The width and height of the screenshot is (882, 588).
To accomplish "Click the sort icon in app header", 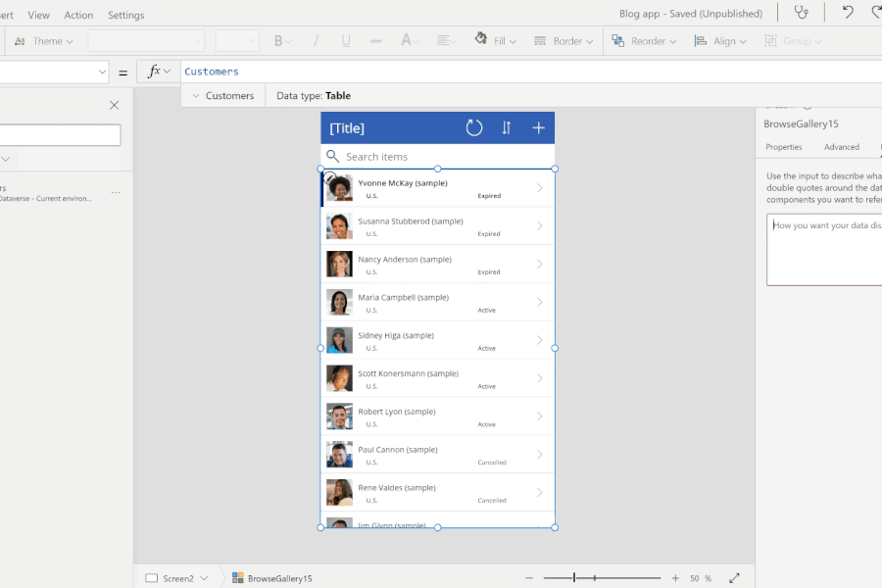I will 507,127.
